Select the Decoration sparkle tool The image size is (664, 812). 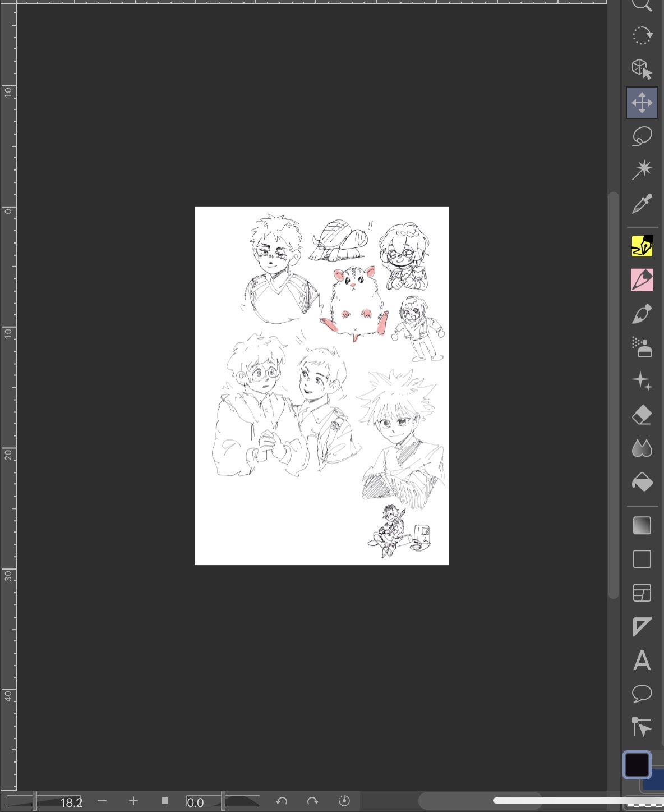click(642, 381)
